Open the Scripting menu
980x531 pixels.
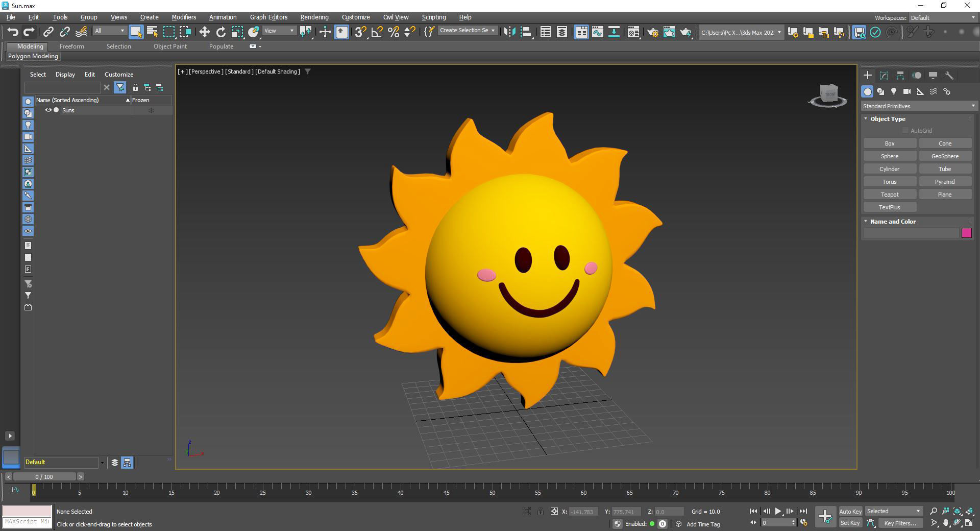pos(433,17)
